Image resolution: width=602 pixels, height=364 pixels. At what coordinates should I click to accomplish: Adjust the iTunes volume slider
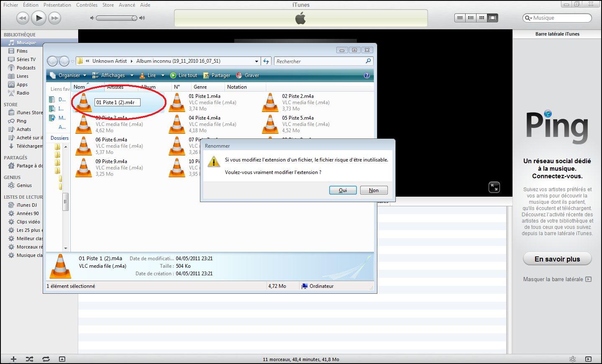click(117, 18)
